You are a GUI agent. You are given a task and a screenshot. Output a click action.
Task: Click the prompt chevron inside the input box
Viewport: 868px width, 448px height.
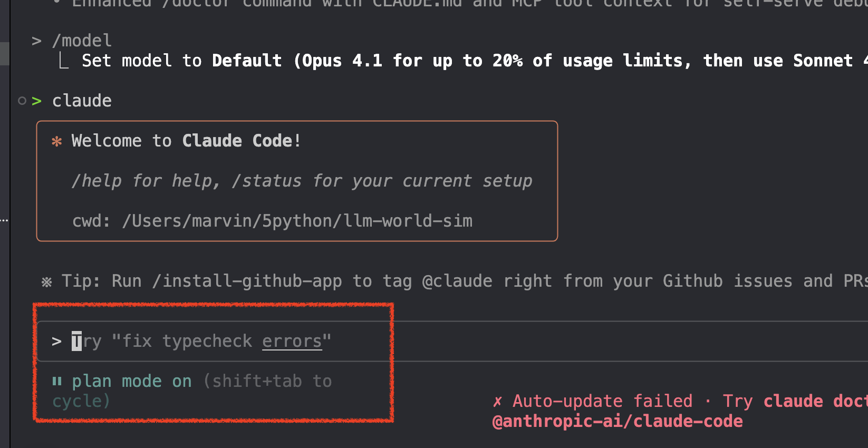(57, 342)
